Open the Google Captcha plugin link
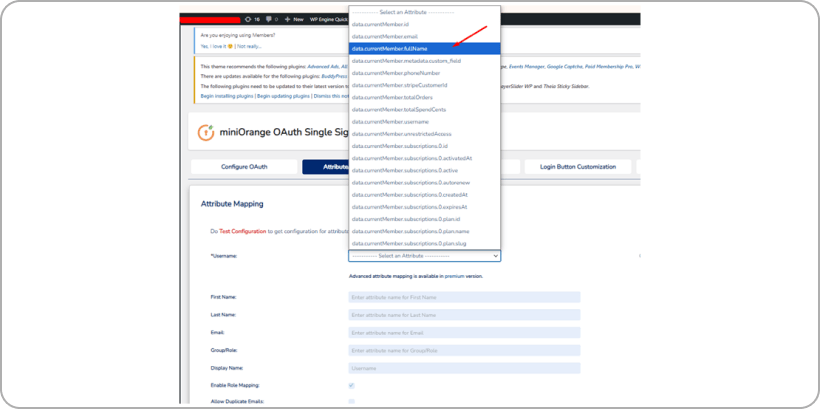820x409 pixels. point(564,67)
